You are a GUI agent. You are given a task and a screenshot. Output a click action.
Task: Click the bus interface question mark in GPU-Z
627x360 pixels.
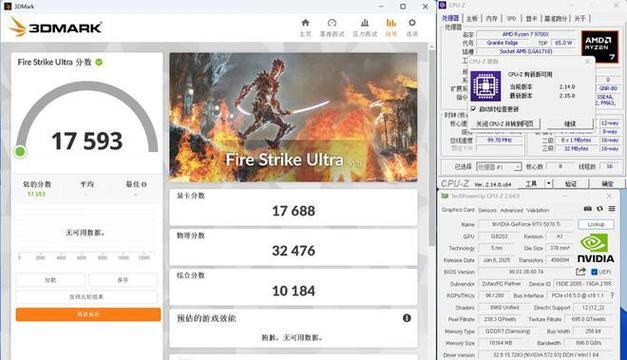coord(612,295)
